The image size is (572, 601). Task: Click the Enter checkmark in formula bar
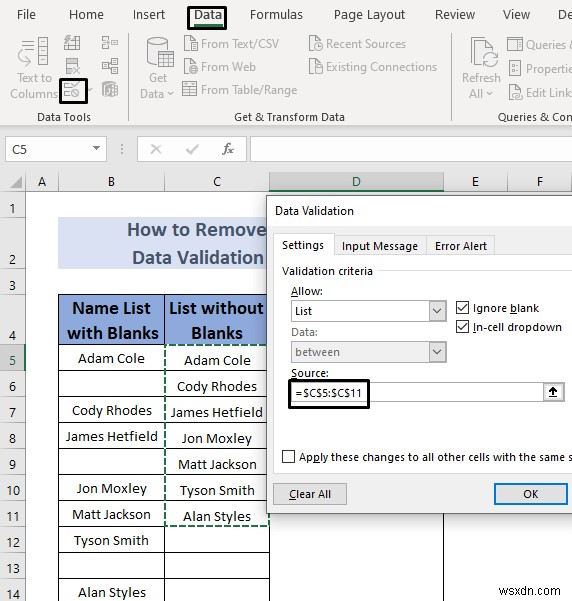tap(192, 149)
